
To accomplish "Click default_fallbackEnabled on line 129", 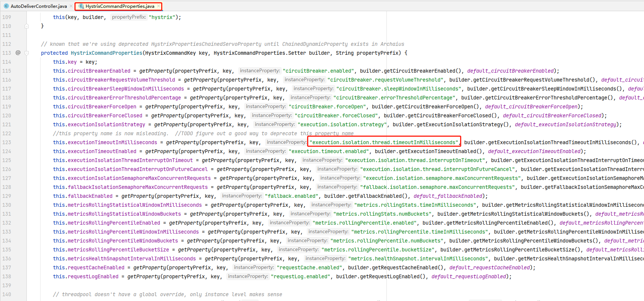I will (448, 196).
